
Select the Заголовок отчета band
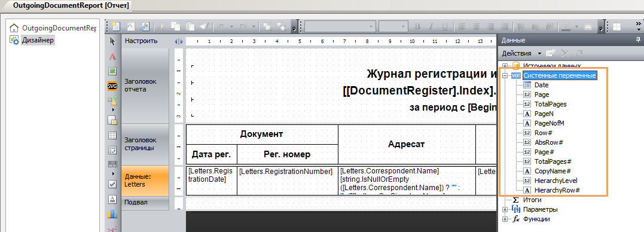[x=145, y=86]
